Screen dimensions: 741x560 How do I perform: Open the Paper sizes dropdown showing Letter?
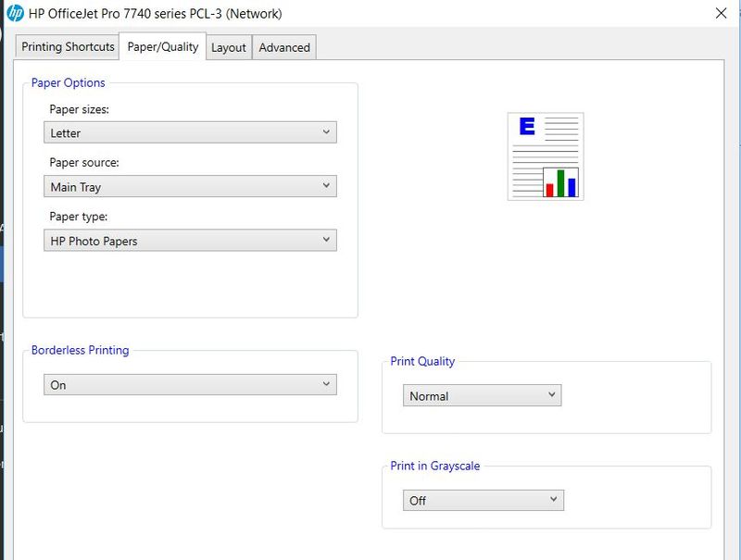[x=190, y=132]
